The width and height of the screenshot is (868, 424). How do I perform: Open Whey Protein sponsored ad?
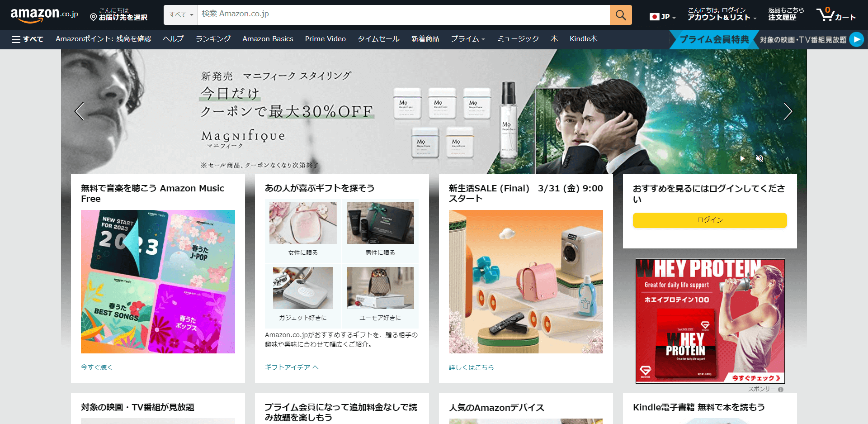(710, 321)
